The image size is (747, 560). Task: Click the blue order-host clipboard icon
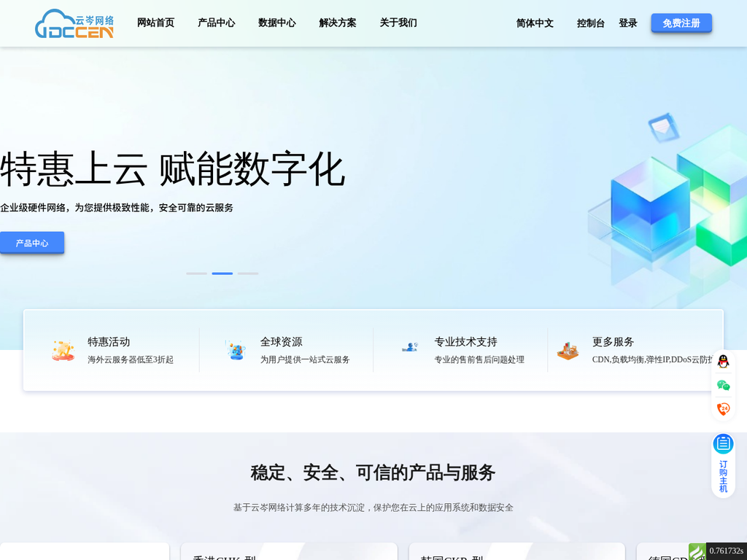coord(723,444)
